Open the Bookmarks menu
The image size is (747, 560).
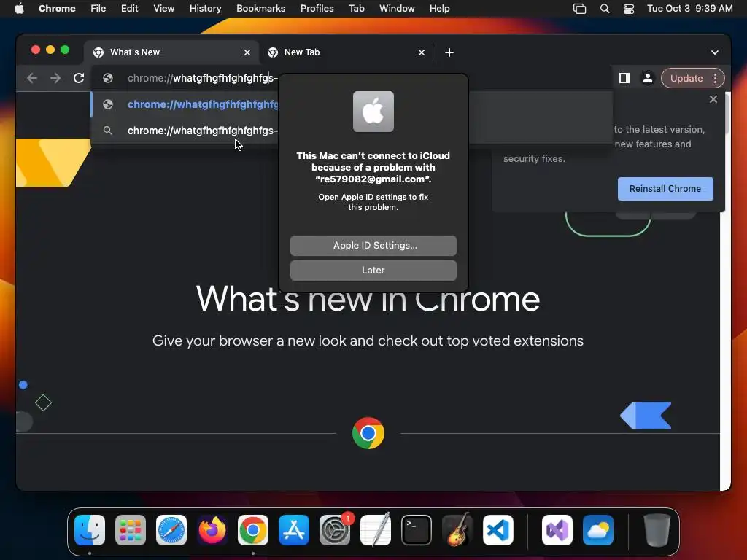260,8
